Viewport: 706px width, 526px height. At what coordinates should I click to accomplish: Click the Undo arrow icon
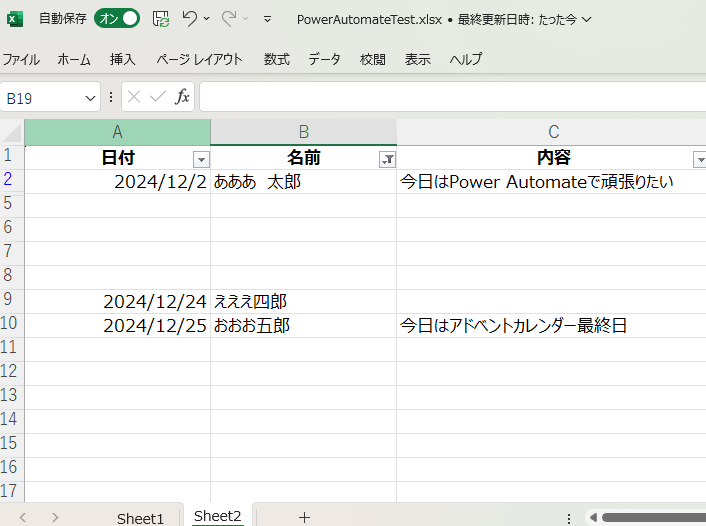tap(190, 18)
